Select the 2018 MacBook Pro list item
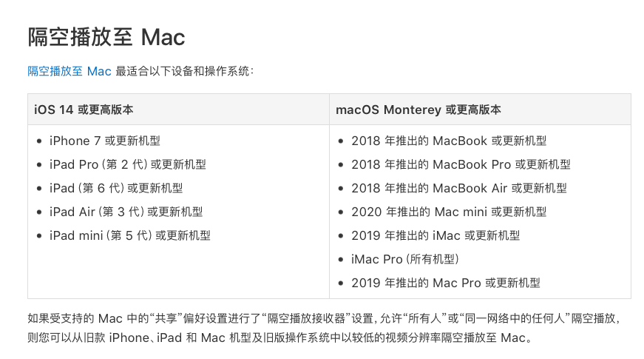 coord(461,164)
